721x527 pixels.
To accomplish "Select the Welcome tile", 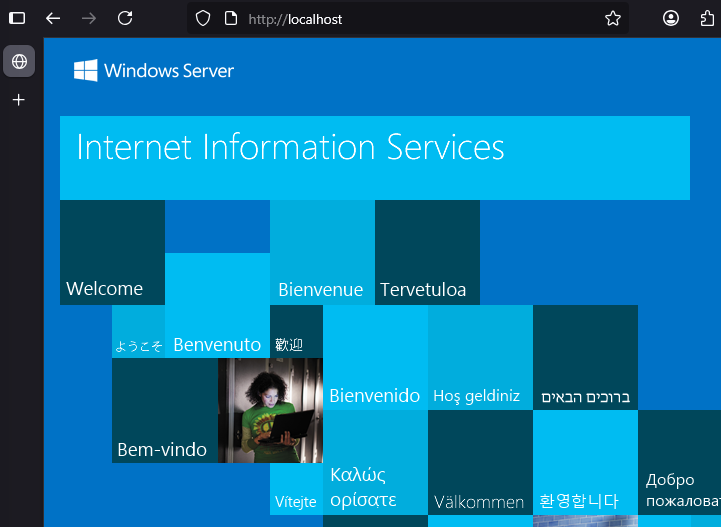I will [112, 252].
